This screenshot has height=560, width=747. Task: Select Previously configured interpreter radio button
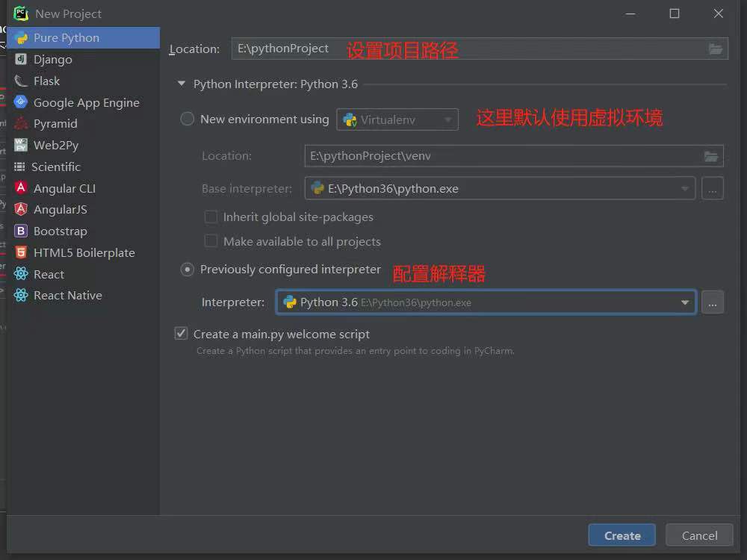(187, 270)
